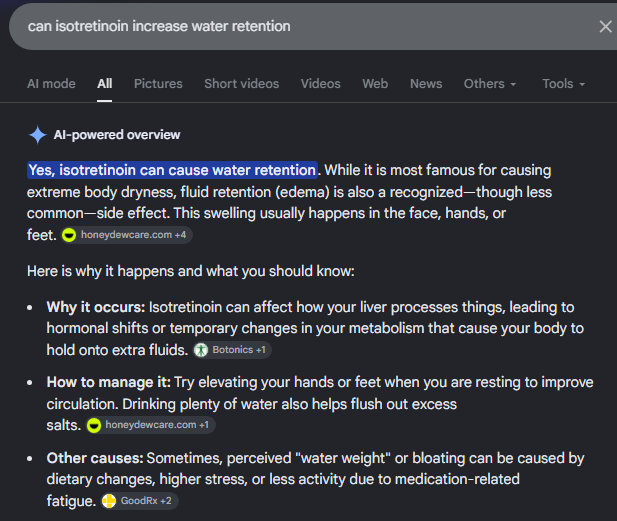The width and height of the screenshot is (617, 521).
Task: Switch to AI mode tab
Action: 51,84
